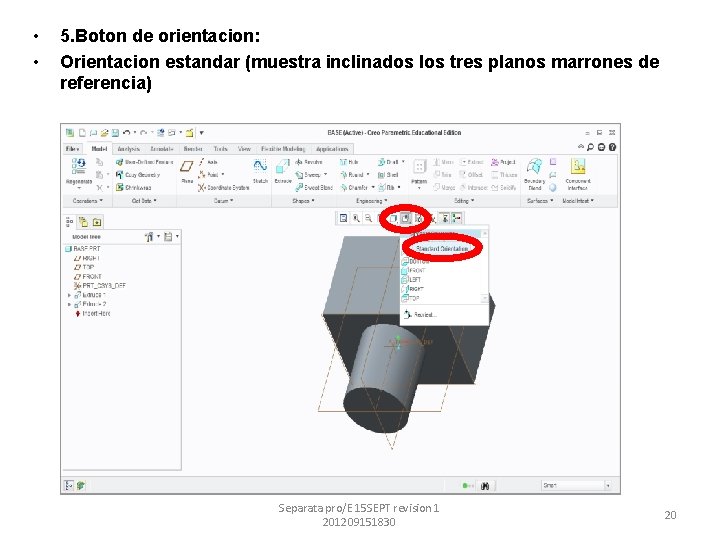The image size is (720, 540).
Task: Switch to the Tools ribbon tab
Action: coord(220,149)
